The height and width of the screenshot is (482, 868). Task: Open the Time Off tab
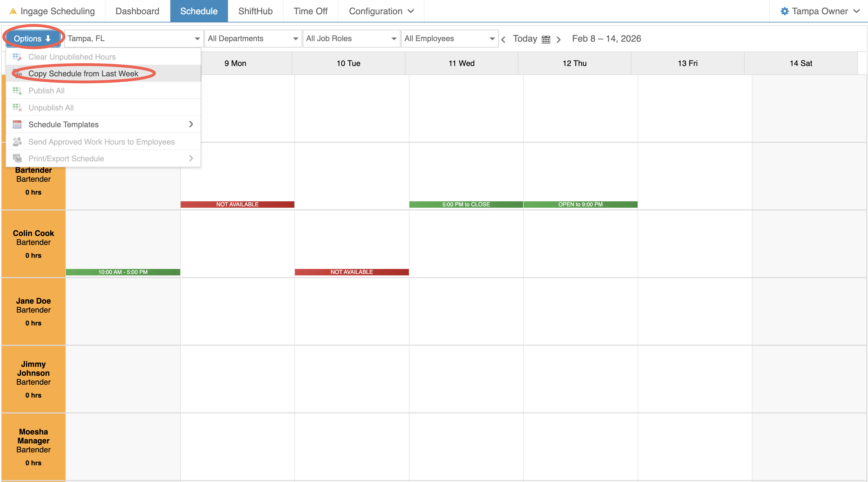pyautogui.click(x=310, y=11)
